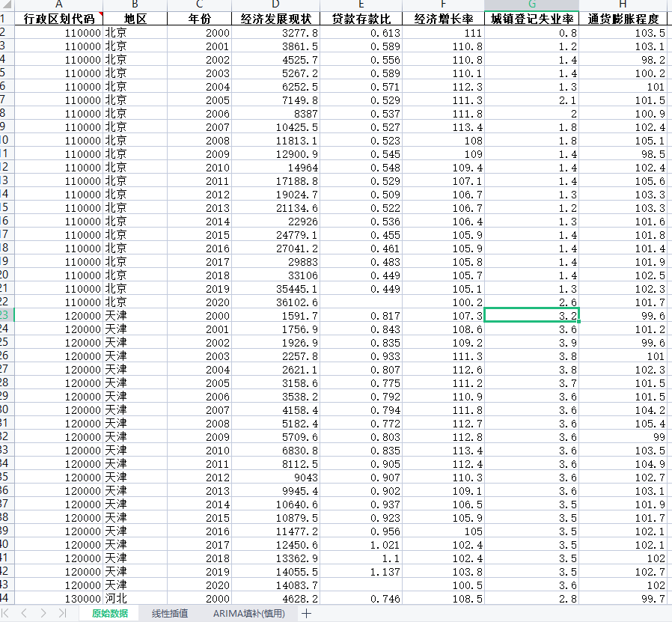Select column D header
Viewport: 672px width, 622px height.
276,4
